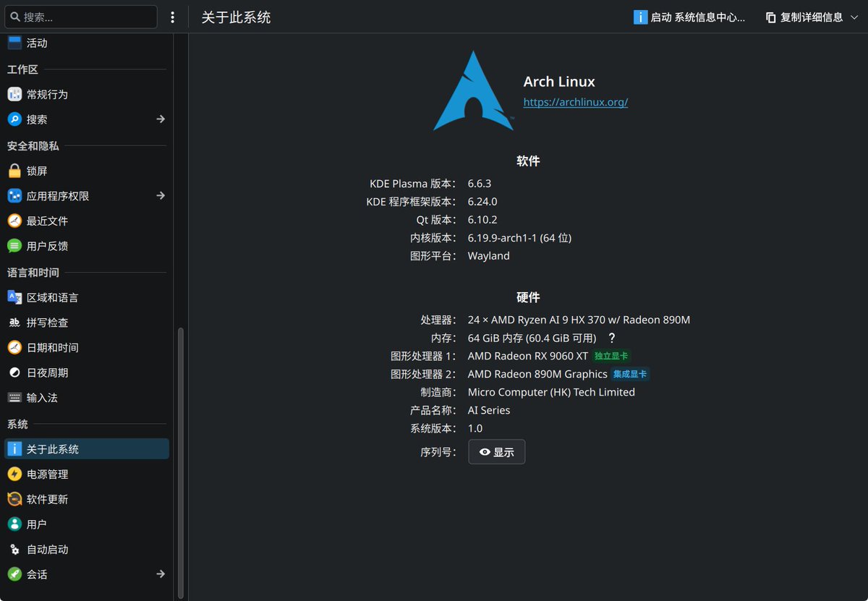This screenshot has height=601, width=868.
Task: Click the 用户反馈 green icon
Action: [x=14, y=246]
